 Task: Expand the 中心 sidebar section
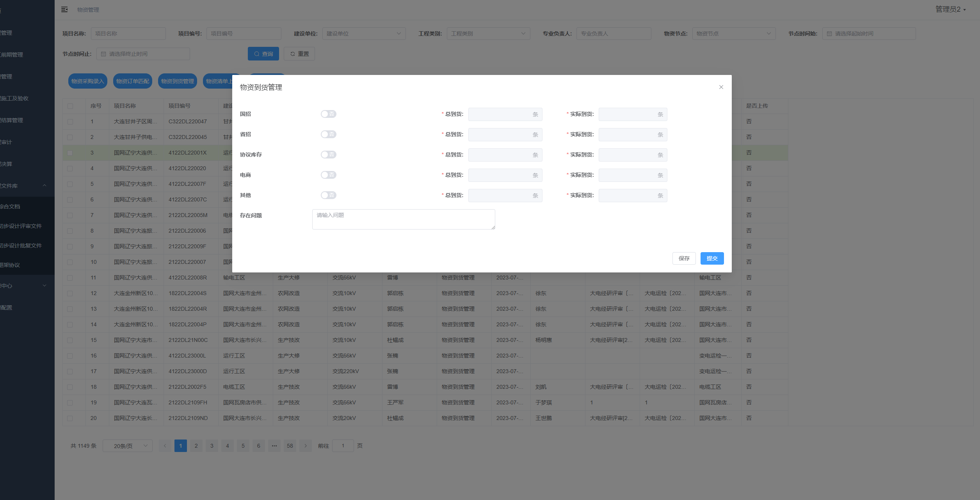click(27, 286)
